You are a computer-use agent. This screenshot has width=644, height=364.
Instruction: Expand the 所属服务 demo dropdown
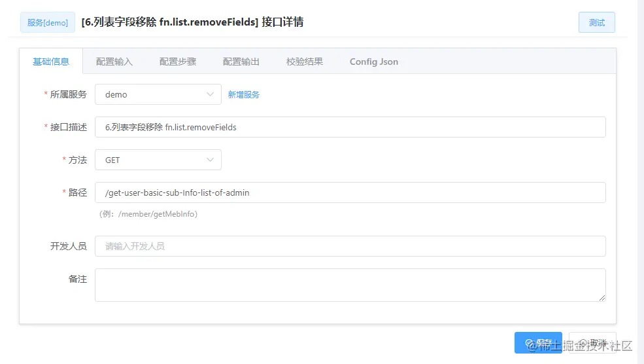coord(158,94)
